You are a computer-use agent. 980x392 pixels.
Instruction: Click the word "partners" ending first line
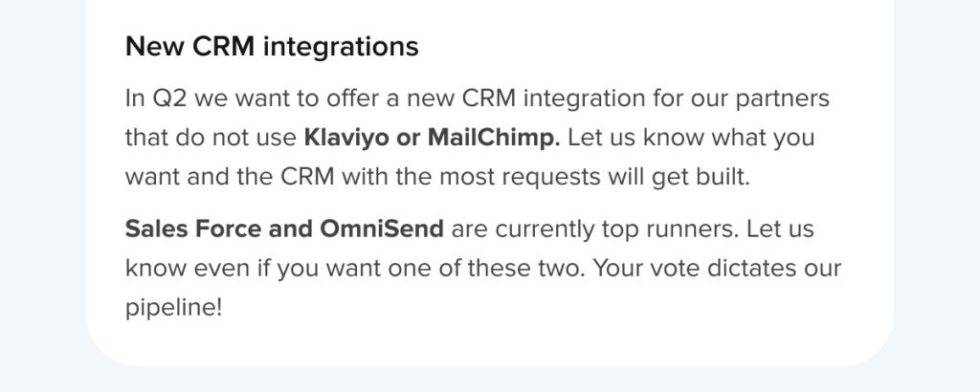[783, 98]
